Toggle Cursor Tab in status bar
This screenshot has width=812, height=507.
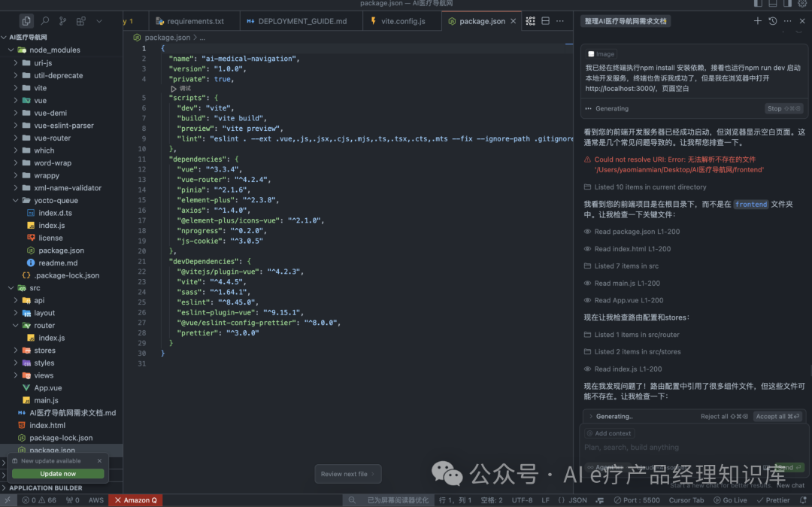tap(686, 499)
